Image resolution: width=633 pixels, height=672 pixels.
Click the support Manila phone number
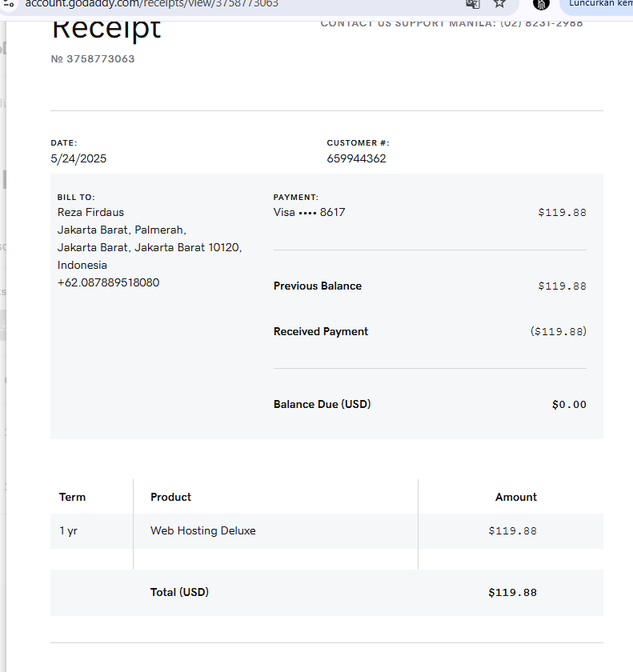[542, 23]
